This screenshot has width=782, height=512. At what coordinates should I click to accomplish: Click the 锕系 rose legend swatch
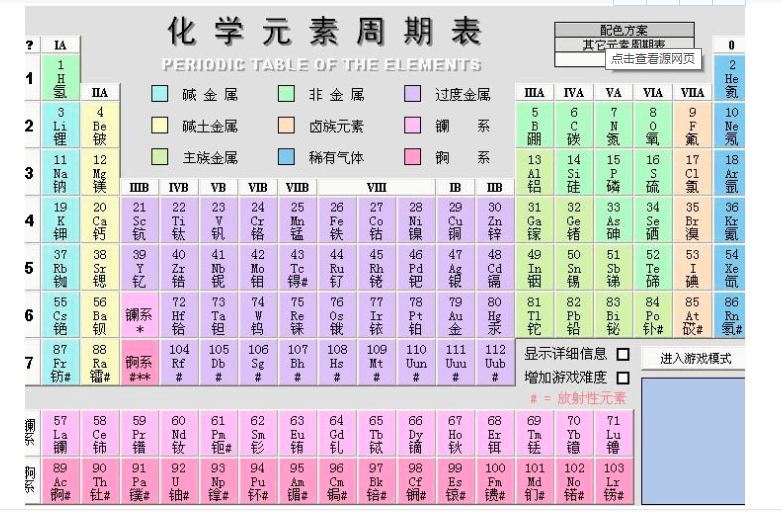point(412,157)
